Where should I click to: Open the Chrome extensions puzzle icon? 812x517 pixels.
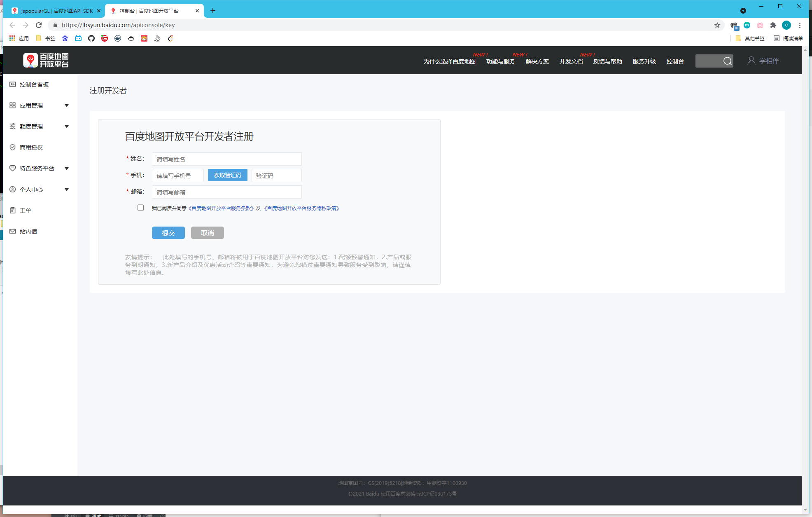[x=773, y=25]
